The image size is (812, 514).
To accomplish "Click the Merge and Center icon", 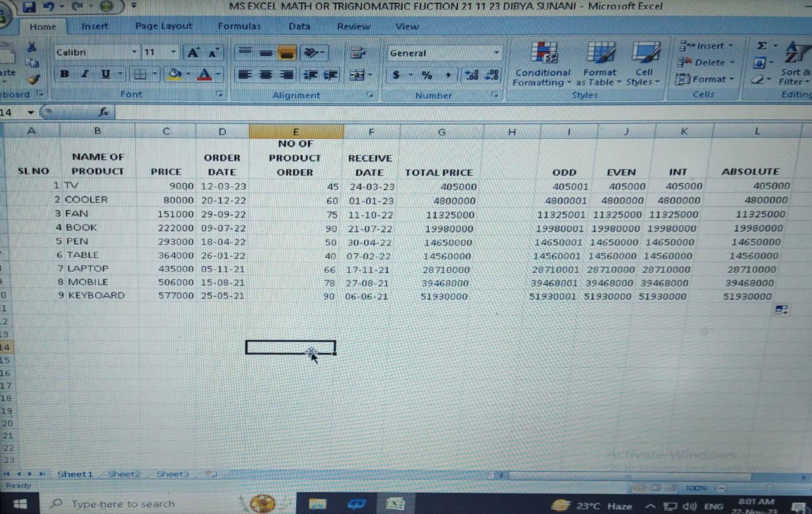I will tap(357, 75).
